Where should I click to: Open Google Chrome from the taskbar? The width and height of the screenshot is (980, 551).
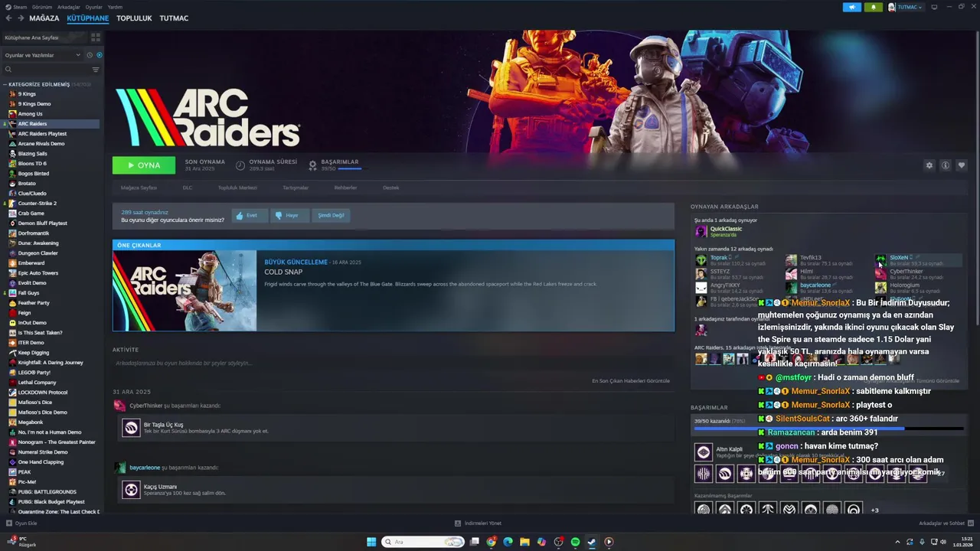point(491,542)
